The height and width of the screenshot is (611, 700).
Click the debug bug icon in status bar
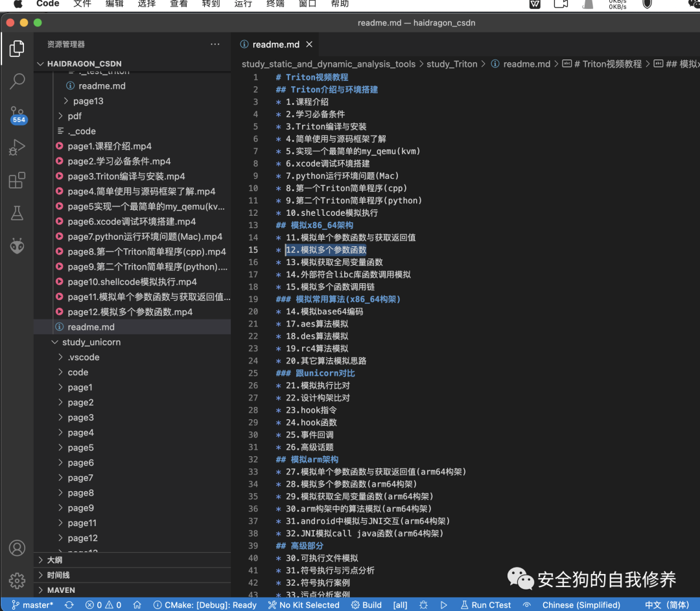424,605
